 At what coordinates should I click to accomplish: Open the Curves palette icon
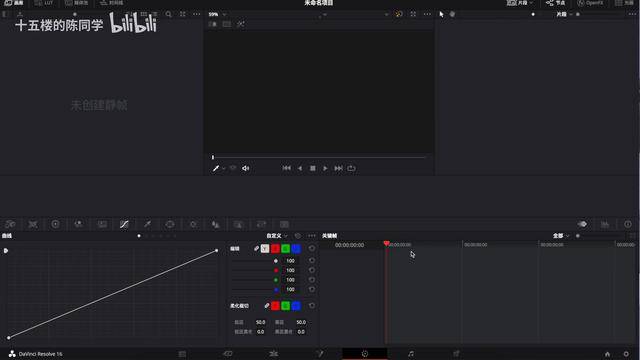(124, 224)
